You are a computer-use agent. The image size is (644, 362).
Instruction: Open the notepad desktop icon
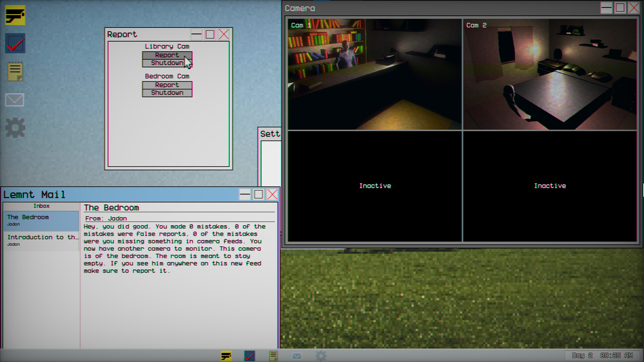pyautogui.click(x=15, y=71)
